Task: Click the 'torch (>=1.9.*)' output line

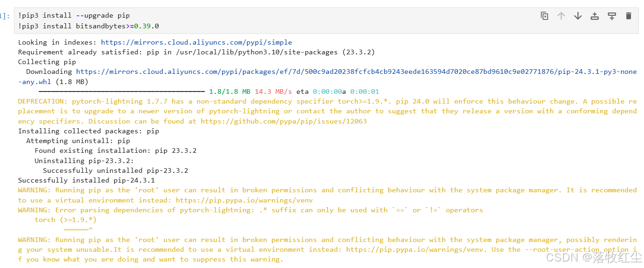Action: tap(66, 220)
